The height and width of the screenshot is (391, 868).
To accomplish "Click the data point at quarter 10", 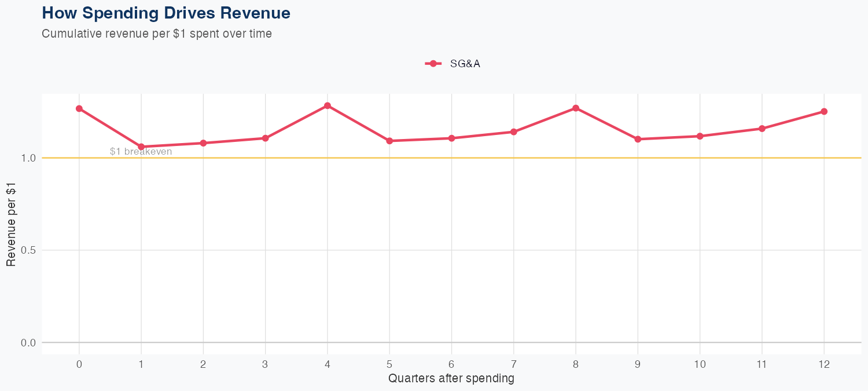I will (x=700, y=136).
